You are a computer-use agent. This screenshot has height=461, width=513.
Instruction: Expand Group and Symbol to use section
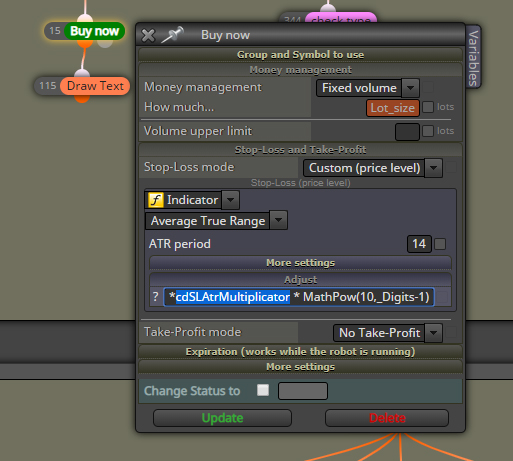point(300,55)
